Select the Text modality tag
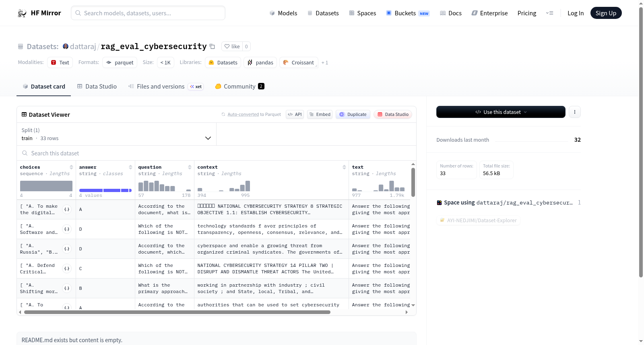This screenshot has height=345, width=644. pyautogui.click(x=60, y=62)
